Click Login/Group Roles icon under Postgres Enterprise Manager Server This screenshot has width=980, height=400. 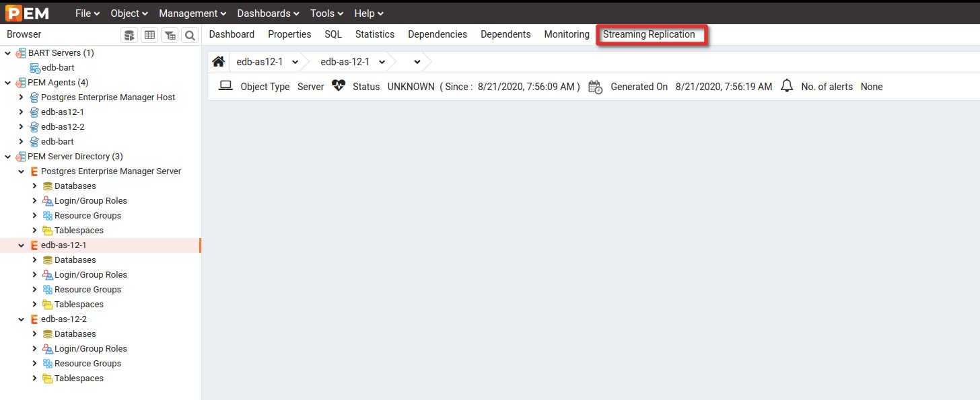click(48, 201)
